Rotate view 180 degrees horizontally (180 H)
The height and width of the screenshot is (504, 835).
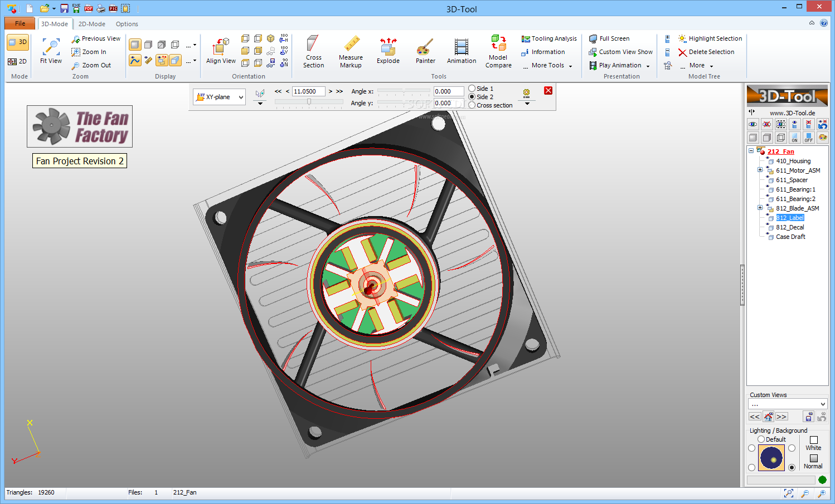pyautogui.click(x=284, y=38)
